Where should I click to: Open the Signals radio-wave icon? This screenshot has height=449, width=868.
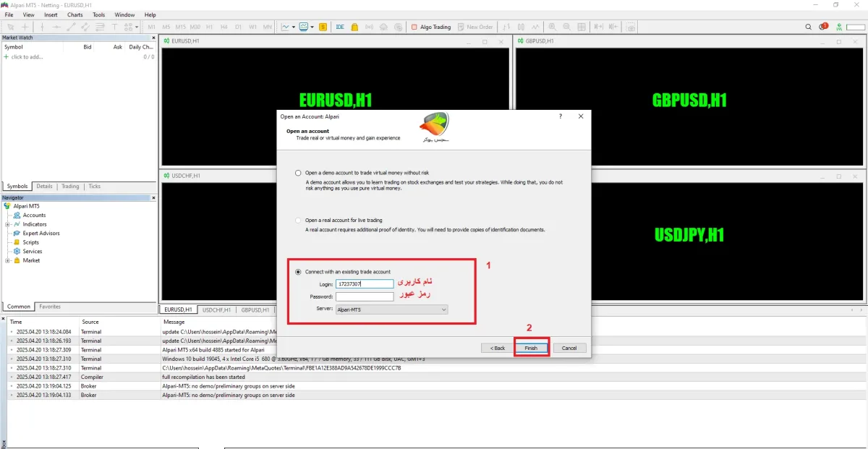pyautogui.click(x=369, y=27)
